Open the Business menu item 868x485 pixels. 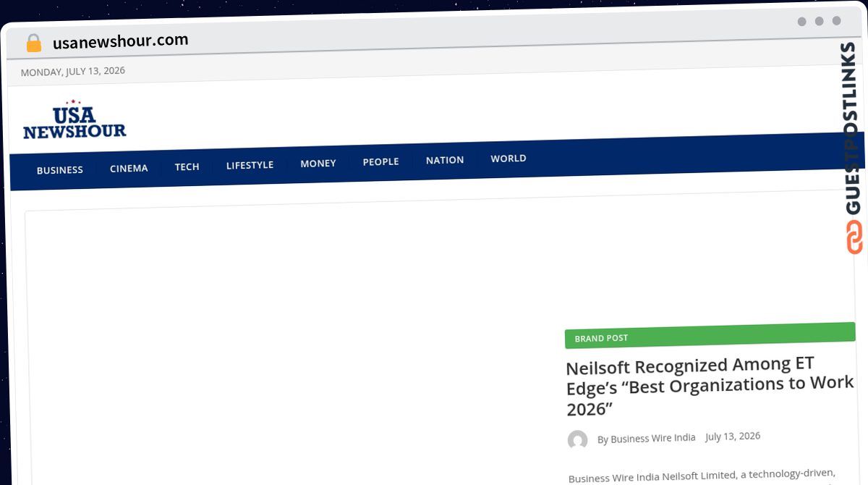point(60,170)
